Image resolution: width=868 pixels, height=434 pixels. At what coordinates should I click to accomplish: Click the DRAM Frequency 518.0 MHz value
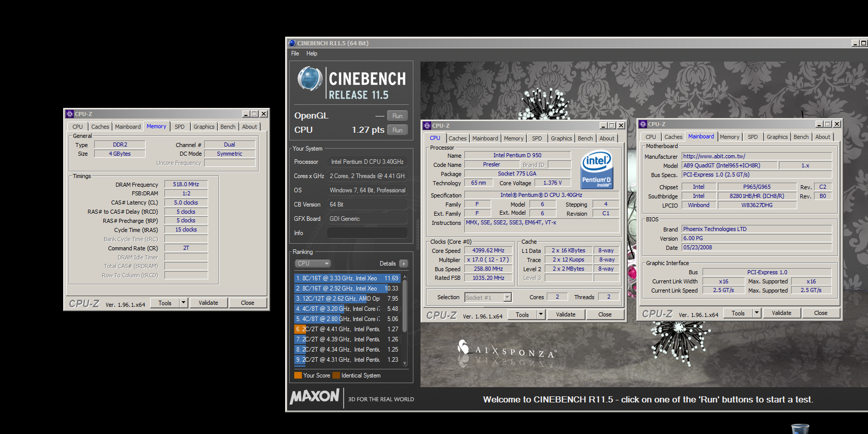(x=186, y=184)
